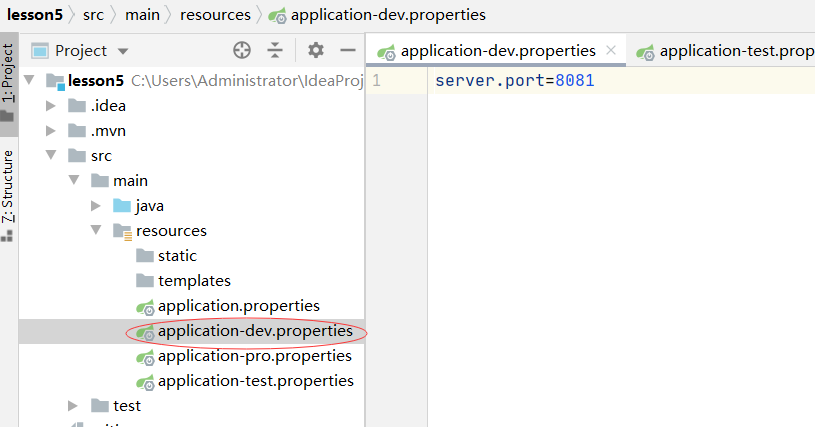Toggle the 1: Project side tool window

(8, 83)
